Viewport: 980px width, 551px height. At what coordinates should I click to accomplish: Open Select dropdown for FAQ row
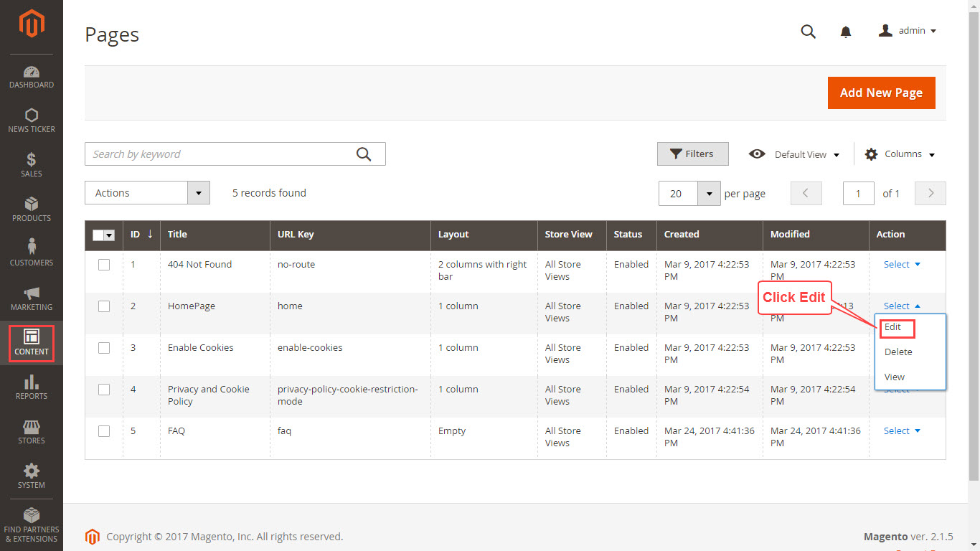(x=902, y=431)
